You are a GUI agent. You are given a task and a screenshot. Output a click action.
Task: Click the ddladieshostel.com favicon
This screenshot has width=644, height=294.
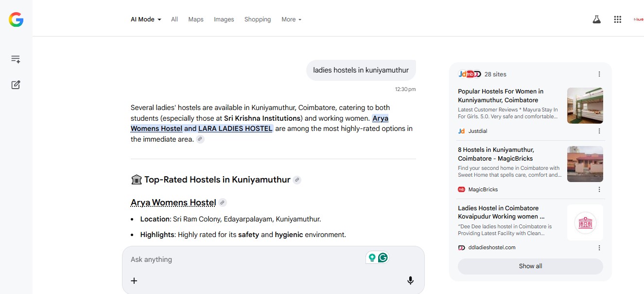pyautogui.click(x=462, y=248)
